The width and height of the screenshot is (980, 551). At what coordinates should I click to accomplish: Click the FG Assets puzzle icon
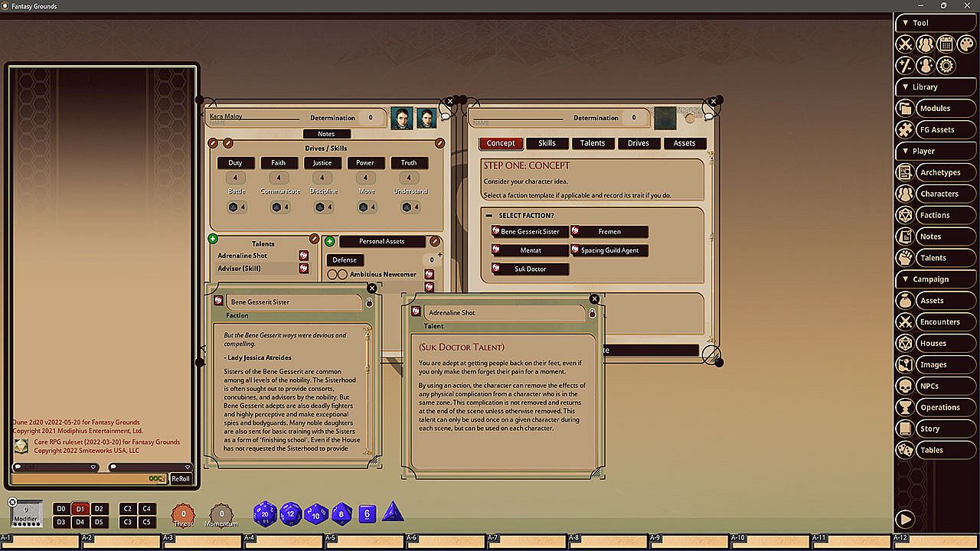click(x=905, y=130)
